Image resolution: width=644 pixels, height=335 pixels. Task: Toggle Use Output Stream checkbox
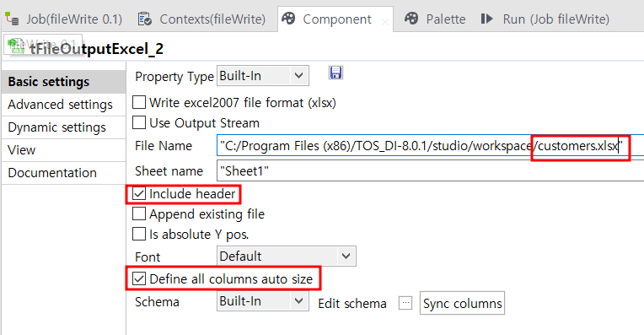(139, 122)
